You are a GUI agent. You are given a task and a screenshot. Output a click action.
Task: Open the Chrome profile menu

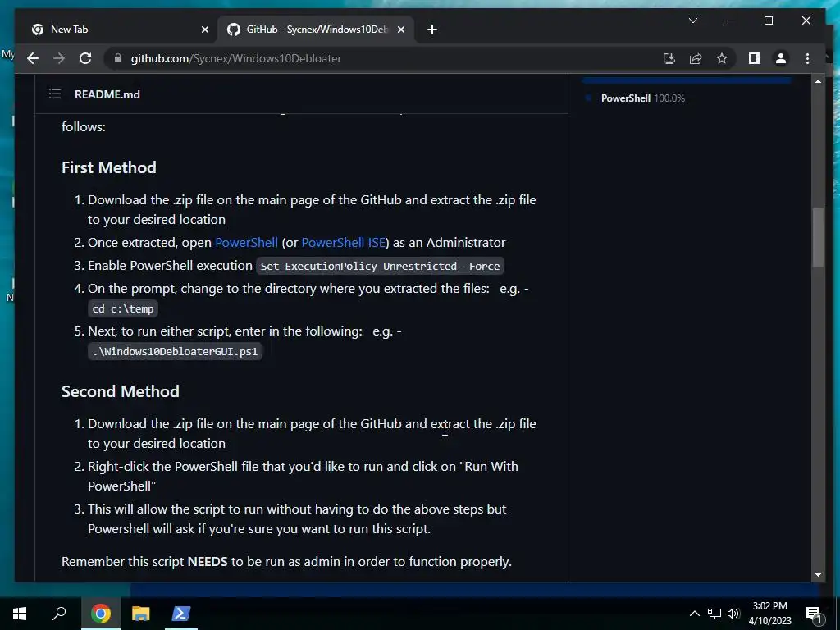coord(781,58)
